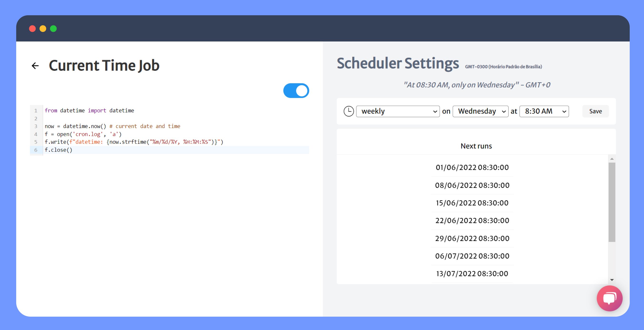Click the back arrow icon
644x330 pixels.
point(35,66)
